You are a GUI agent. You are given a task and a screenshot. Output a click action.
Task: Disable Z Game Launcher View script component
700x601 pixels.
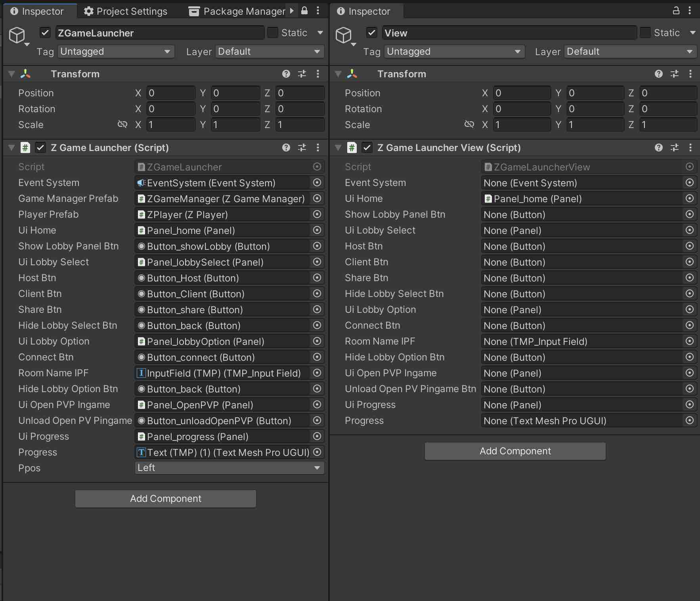pos(367,148)
